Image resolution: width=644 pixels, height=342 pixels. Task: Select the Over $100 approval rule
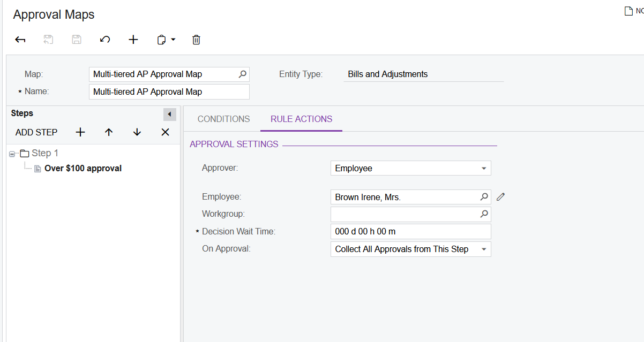[83, 168]
